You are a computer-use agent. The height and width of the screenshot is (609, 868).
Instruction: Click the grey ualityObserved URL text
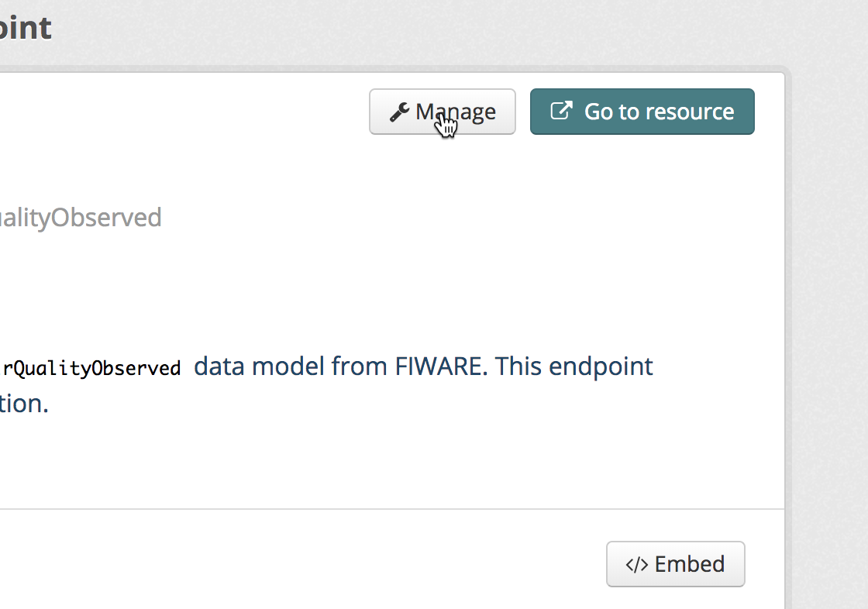pyautogui.click(x=81, y=218)
